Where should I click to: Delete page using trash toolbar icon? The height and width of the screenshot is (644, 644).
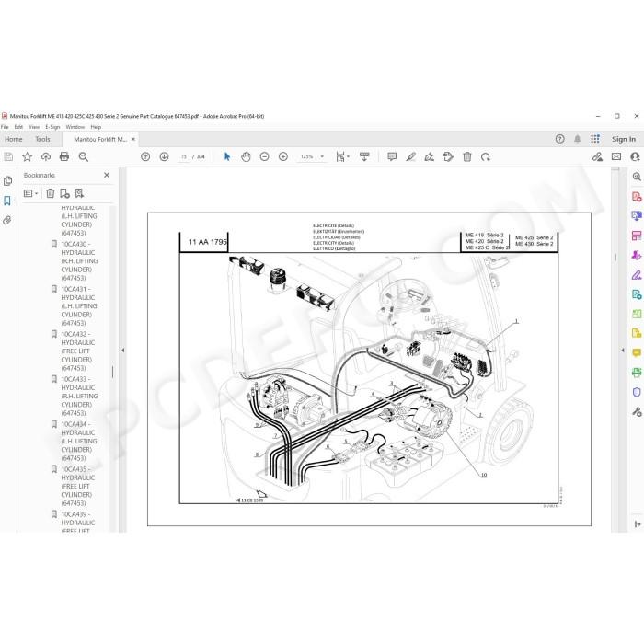tap(467, 156)
